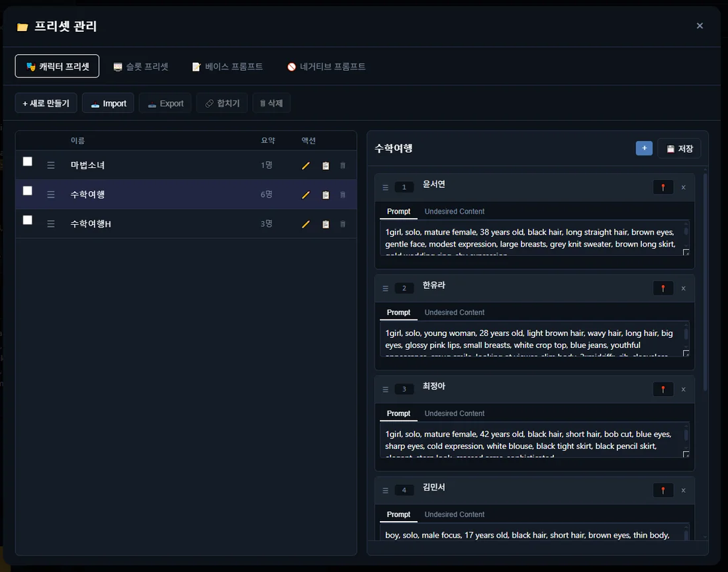Save the preset with 저장 button
The image size is (728, 572).
click(x=679, y=148)
